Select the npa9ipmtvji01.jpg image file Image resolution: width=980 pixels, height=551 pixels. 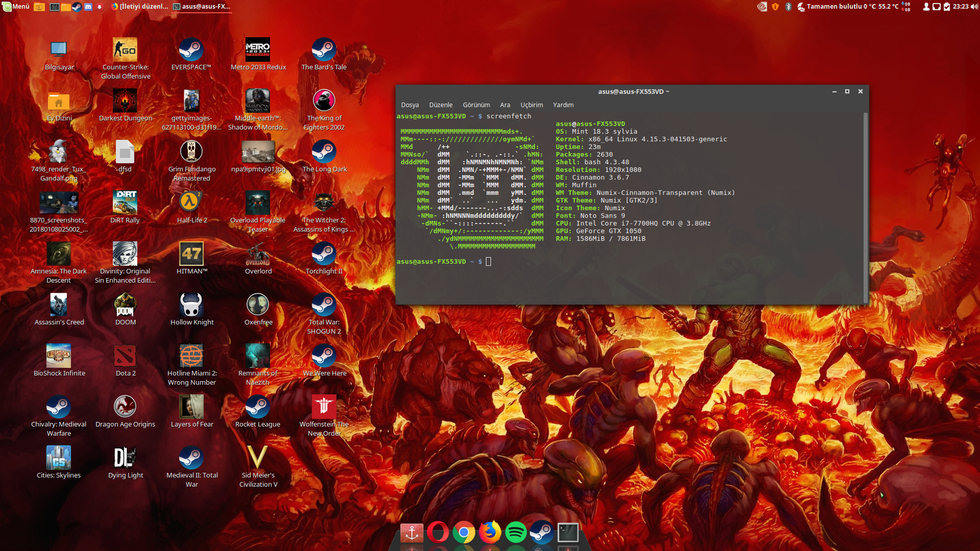click(x=258, y=157)
